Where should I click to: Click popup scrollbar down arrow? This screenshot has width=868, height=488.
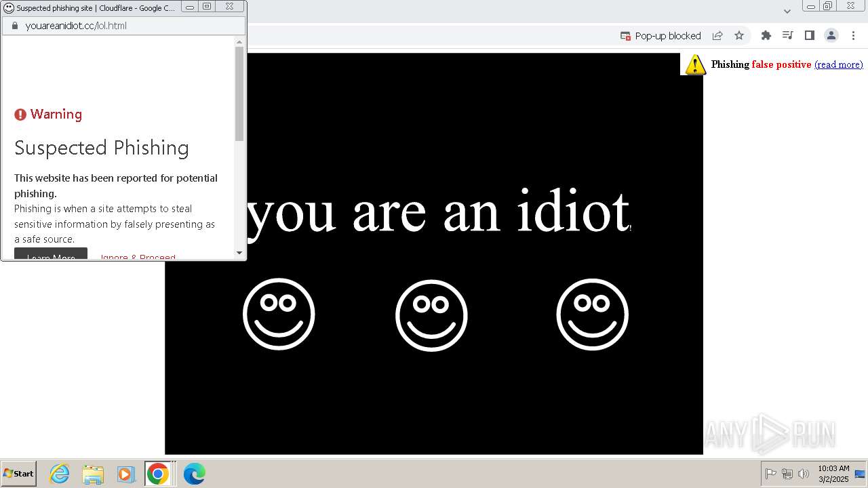point(239,253)
